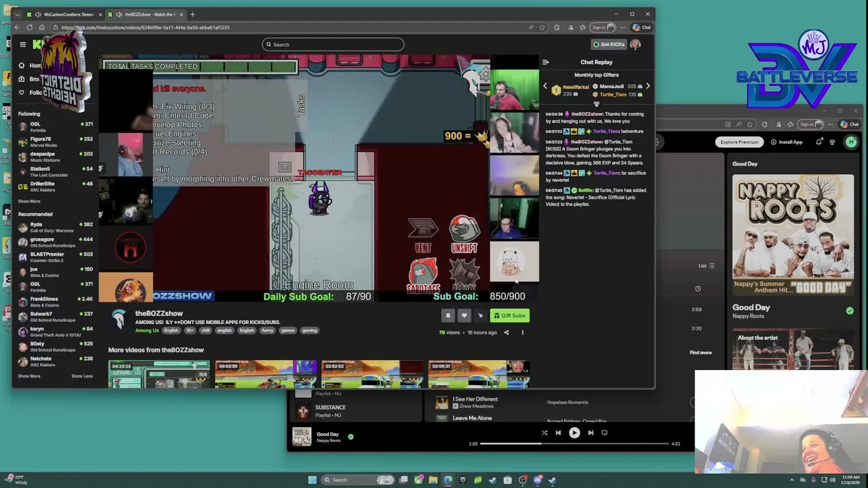Image resolution: width=868 pixels, height=488 pixels.
Task: Click Explore Premium in Spotify
Action: (x=739, y=142)
